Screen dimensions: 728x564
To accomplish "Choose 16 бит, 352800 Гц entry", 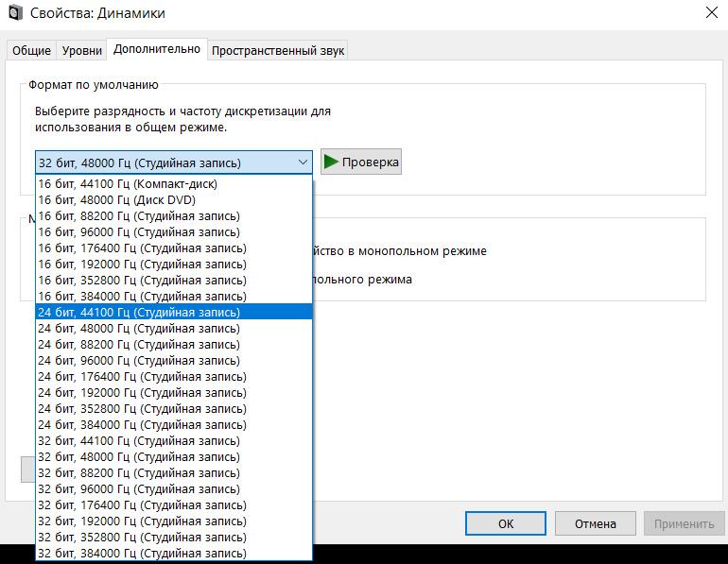I will 174,281.
